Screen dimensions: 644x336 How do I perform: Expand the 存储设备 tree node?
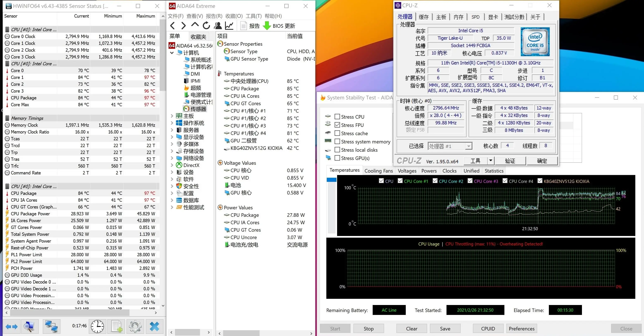click(172, 151)
